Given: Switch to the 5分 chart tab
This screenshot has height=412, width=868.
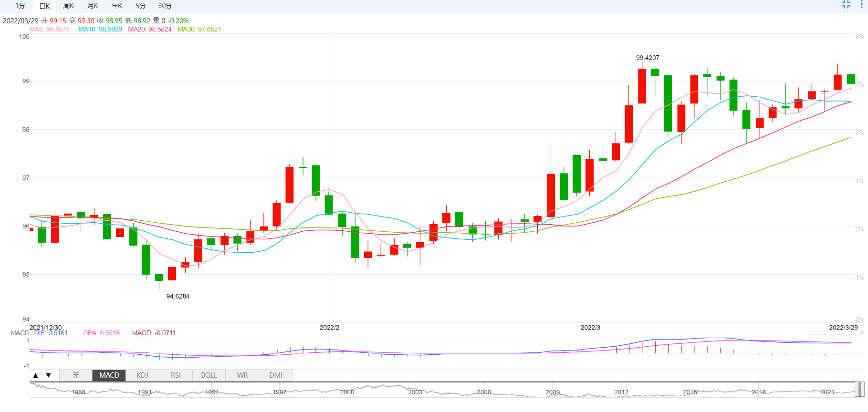Looking at the screenshot, I should (x=141, y=6).
